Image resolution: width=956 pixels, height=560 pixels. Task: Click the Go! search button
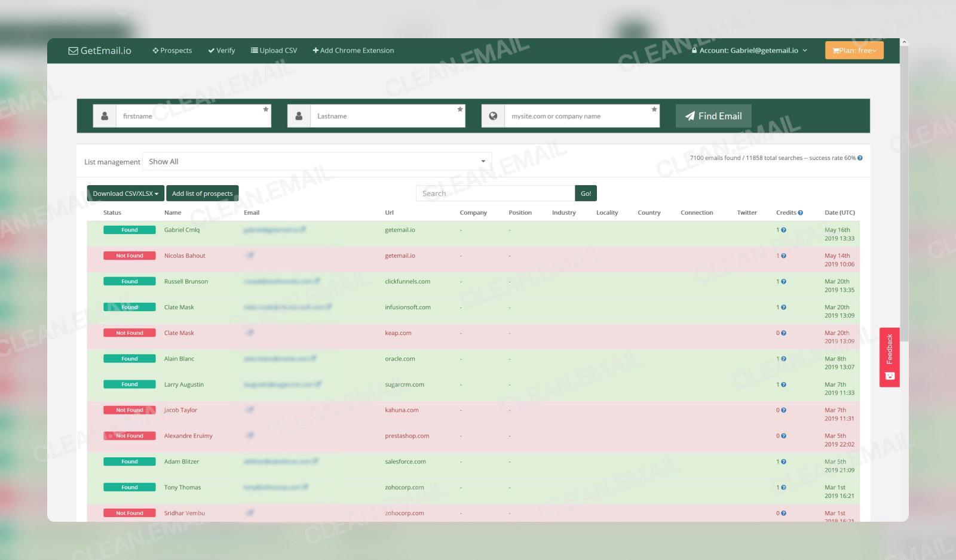click(x=585, y=193)
